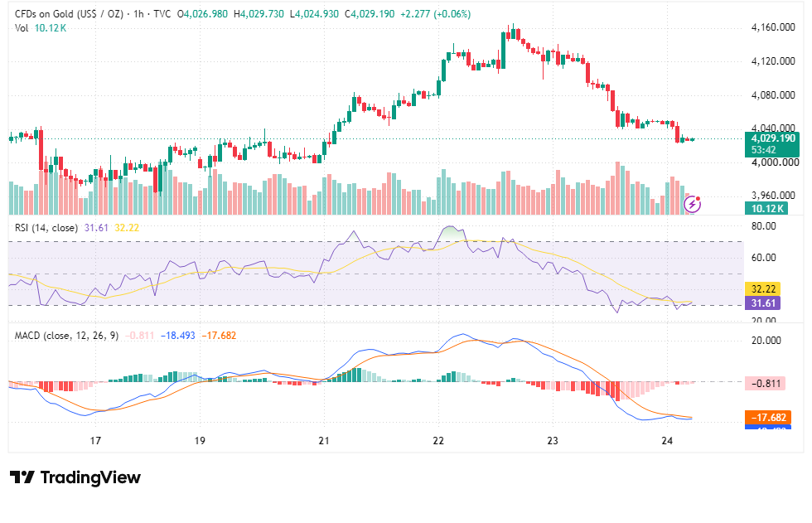Viewport: 812px width, 523px height.
Task: Select the MACD (close, 12, 26, 9) label
Action: pos(66,336)
